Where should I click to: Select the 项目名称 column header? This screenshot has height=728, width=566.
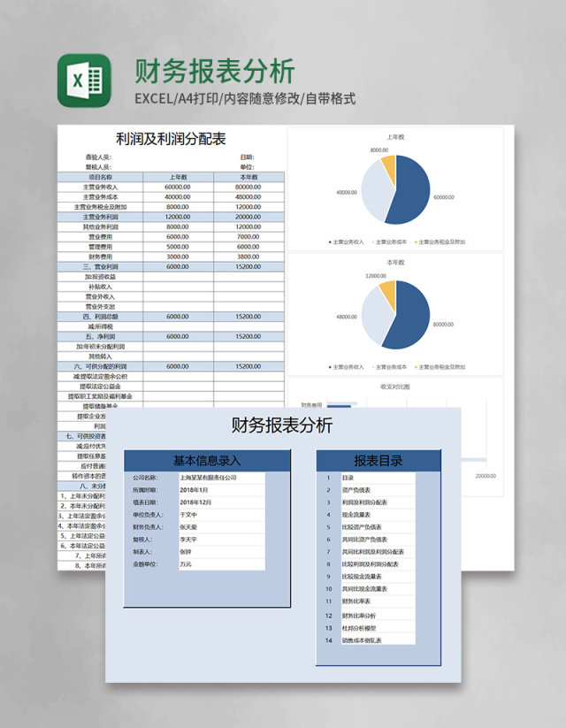100,177
